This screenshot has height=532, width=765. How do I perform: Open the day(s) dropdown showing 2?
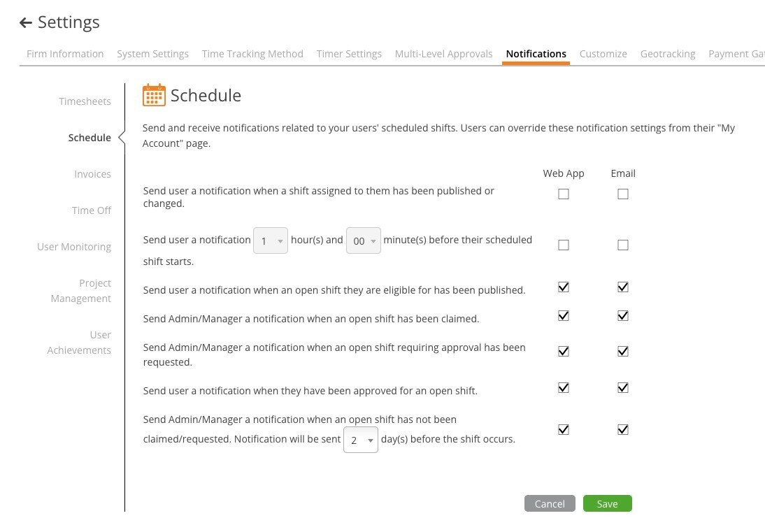pos(361,440)
